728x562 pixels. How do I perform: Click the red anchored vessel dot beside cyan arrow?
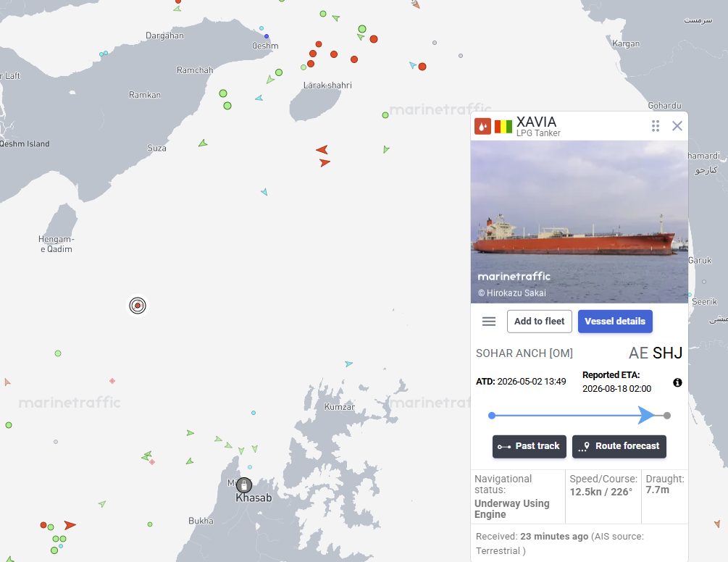tap(422, 67)
